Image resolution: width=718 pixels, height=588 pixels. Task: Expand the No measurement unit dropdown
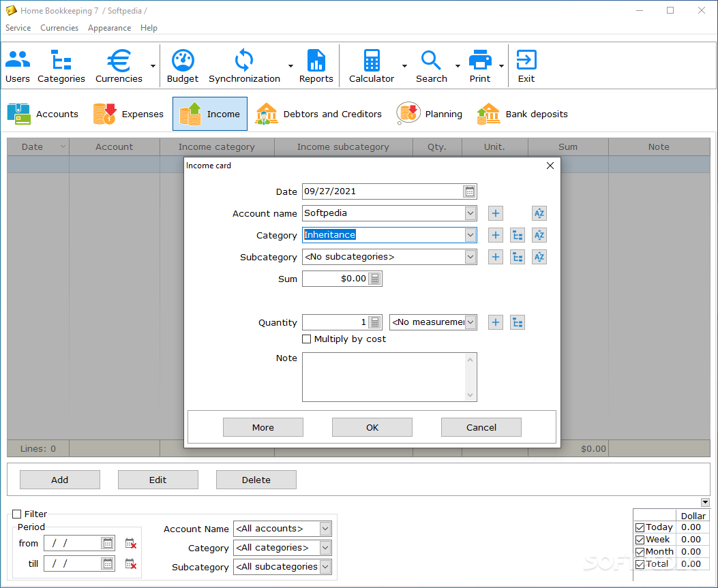click(470, 322)
